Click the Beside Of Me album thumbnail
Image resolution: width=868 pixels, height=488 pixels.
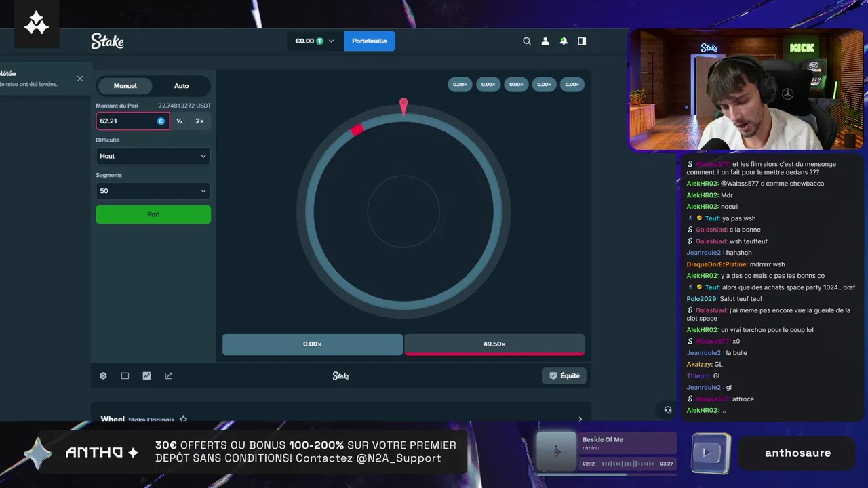557,452
